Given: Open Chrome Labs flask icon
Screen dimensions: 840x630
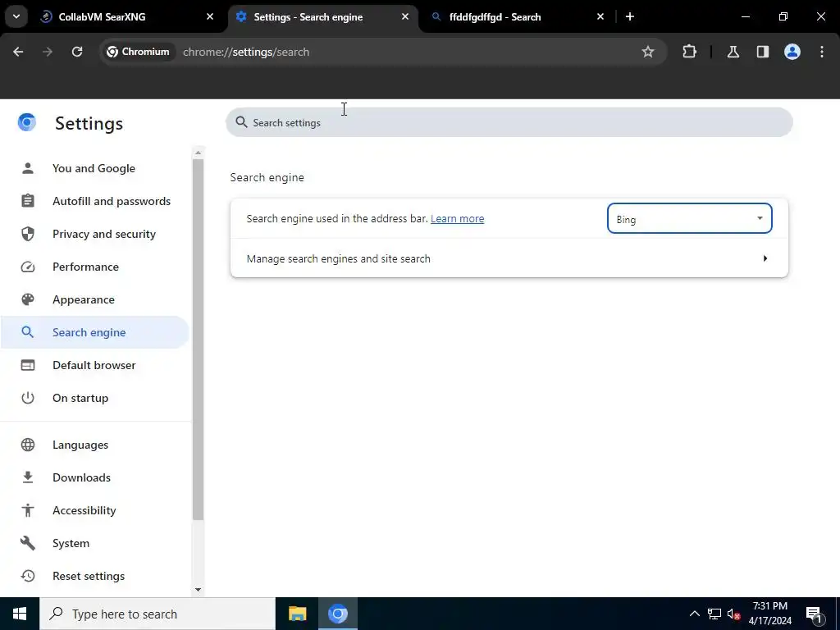Looking at the screenshot, I should click(733, 52).
